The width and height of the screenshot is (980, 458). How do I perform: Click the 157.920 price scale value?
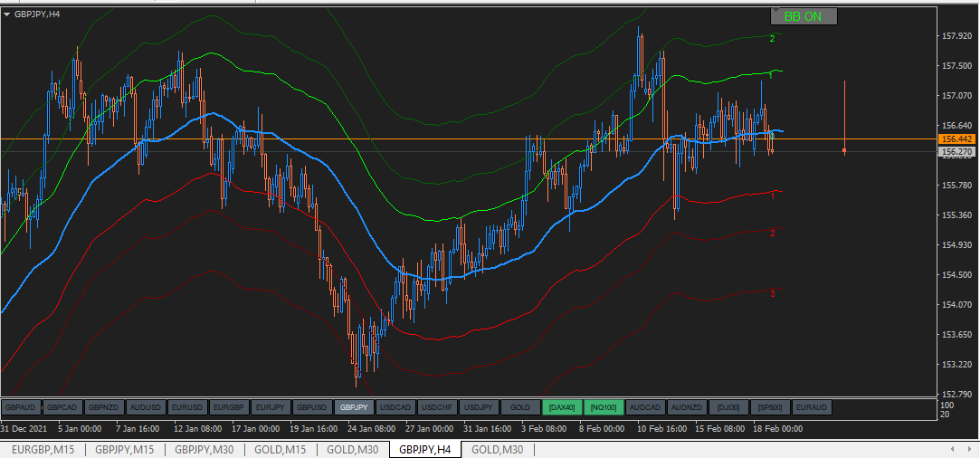coord(955,36)
